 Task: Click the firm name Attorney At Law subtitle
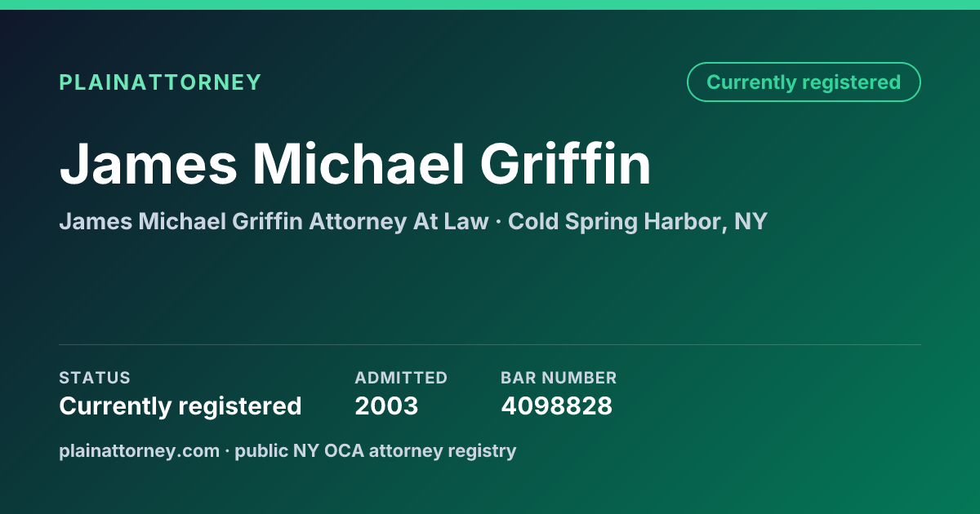click(x=274, y=221)
